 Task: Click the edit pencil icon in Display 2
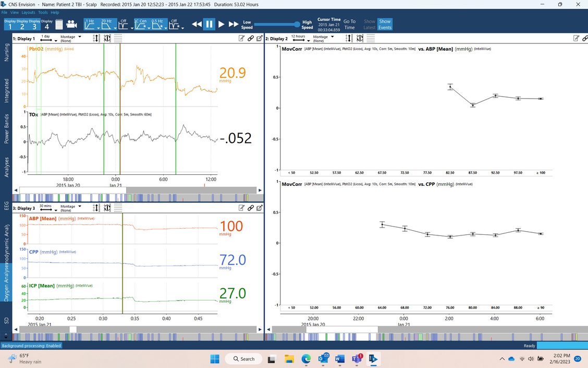point(576,38)
